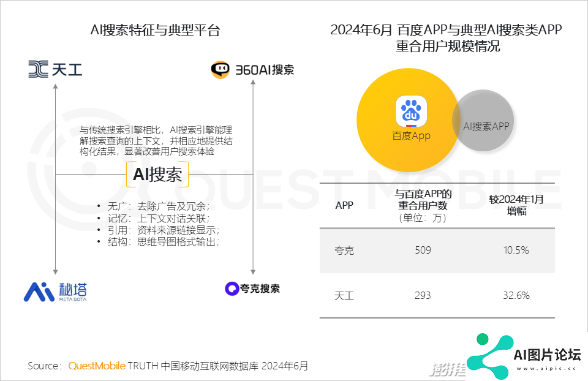Click the APP column header

344,205
